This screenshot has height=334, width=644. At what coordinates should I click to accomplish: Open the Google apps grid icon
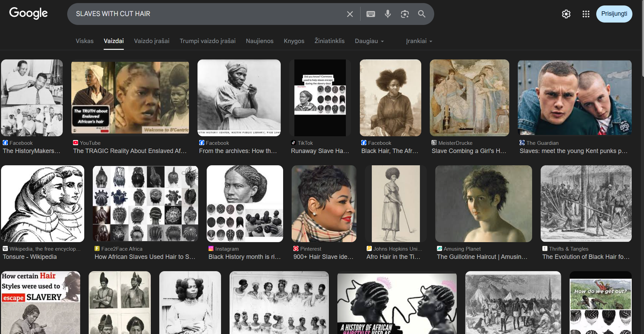pos(586,14)
